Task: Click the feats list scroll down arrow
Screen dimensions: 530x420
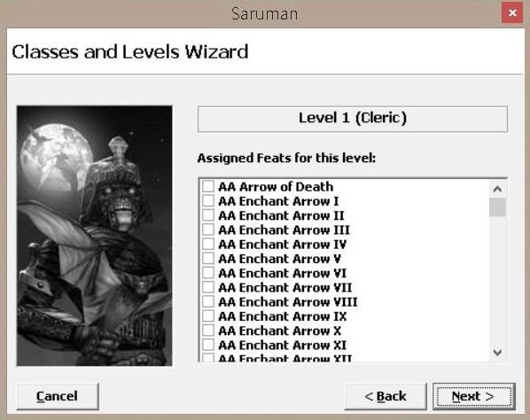Action: click(497, 353)
